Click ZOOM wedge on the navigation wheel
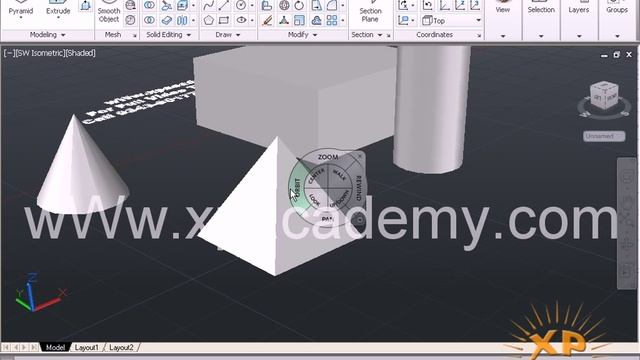This screenshot has width=640, height=360. (328, 157)
